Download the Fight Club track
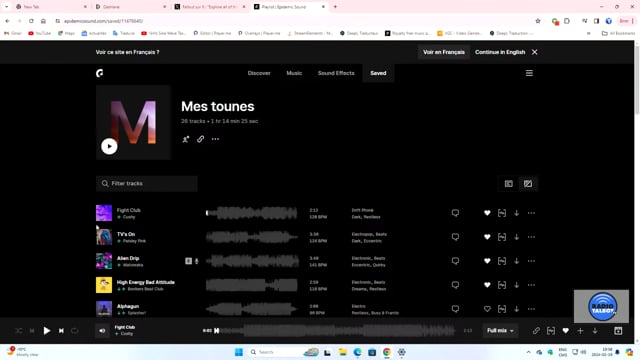The image size is (640, 360). click(516, 213)
